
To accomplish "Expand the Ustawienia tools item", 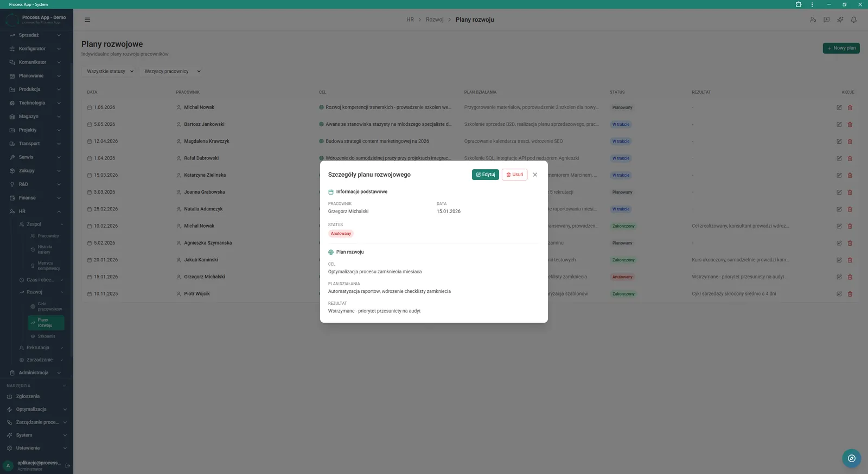I will point(35,449).
